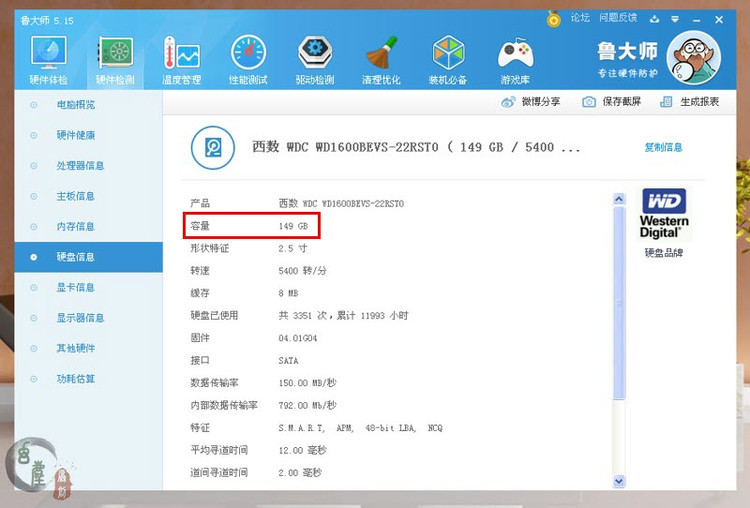750x508 pixels.
Task: Click the usage value 共 3351 次
Action: tap(343, 316)
